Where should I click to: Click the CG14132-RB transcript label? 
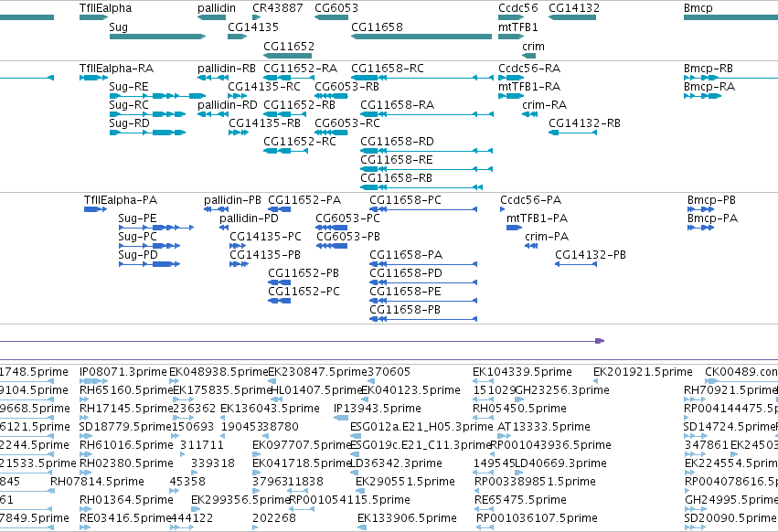tap(584, 123)
